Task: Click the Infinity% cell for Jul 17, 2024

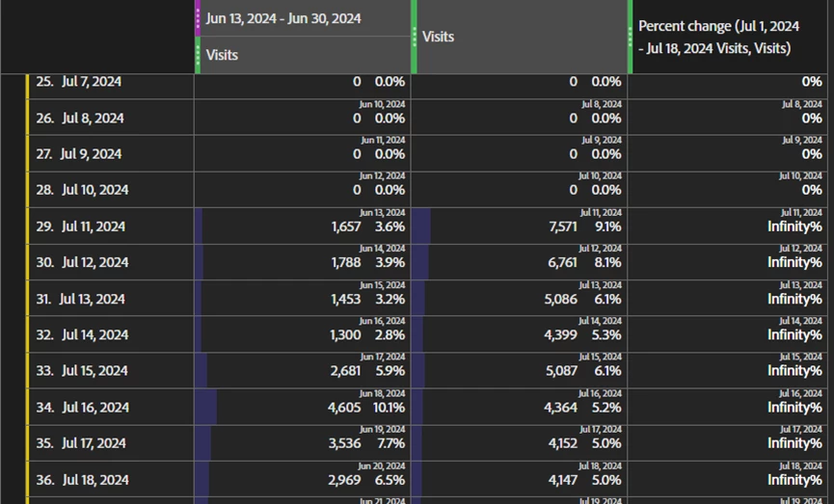Action: coord(728,443)
